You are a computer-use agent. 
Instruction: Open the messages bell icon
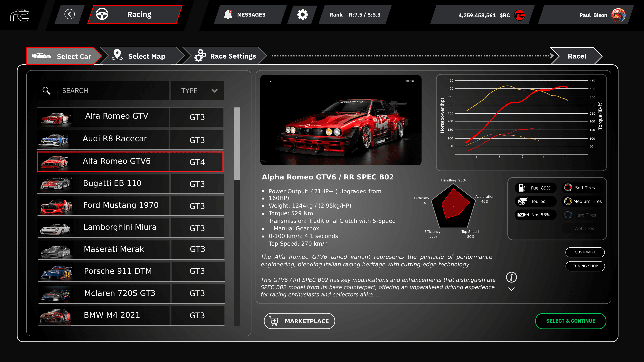(x=228, y=15)
